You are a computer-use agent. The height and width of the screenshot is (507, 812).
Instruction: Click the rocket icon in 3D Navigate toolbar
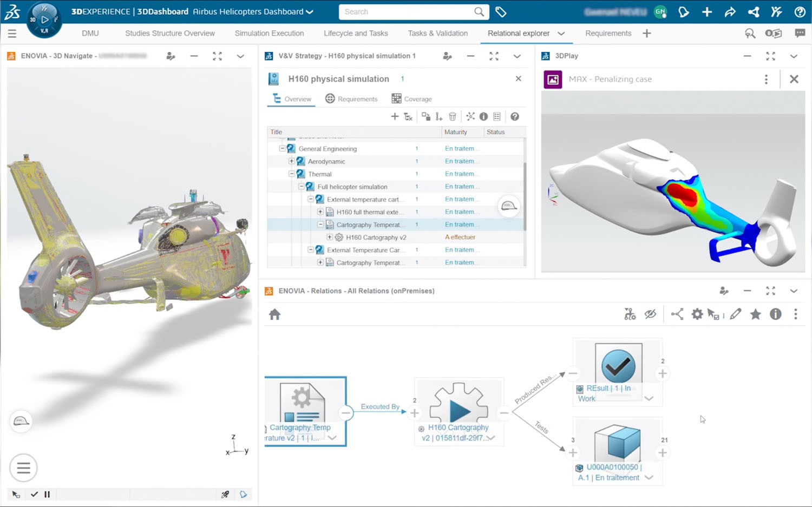tap(225, 494)
